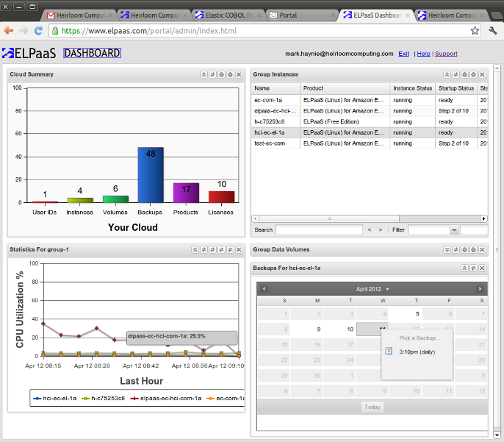
Task: Collapse the Cloud Summary panel
Action: (204, 74)
